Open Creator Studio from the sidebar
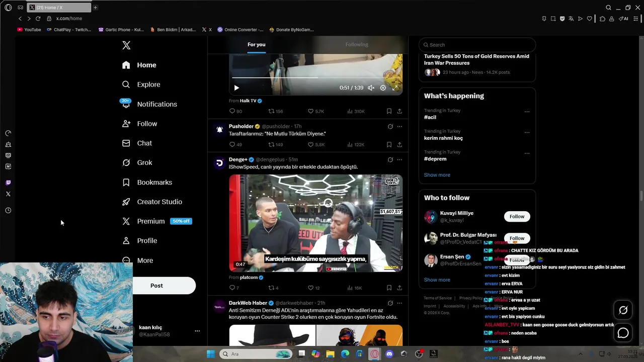644x362 pixels. 152,202
